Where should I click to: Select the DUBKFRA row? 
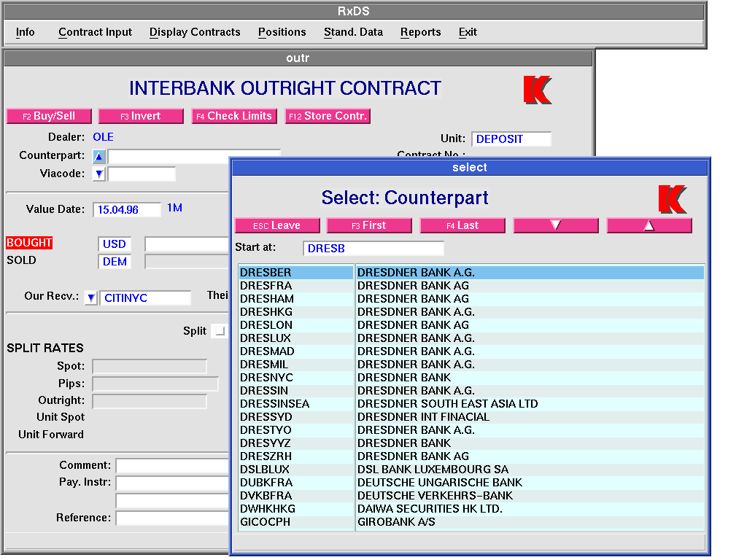pyautogui.click(x=471, y=483)
